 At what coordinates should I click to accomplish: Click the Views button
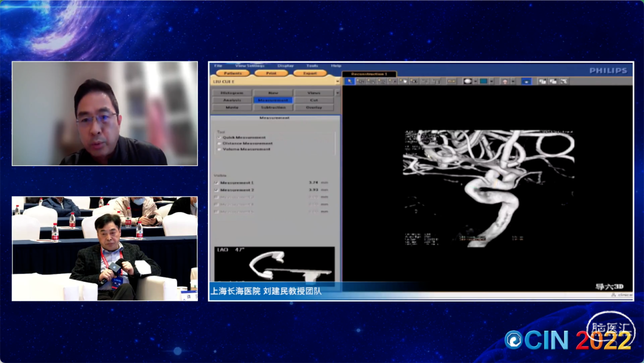click(314, 93)
